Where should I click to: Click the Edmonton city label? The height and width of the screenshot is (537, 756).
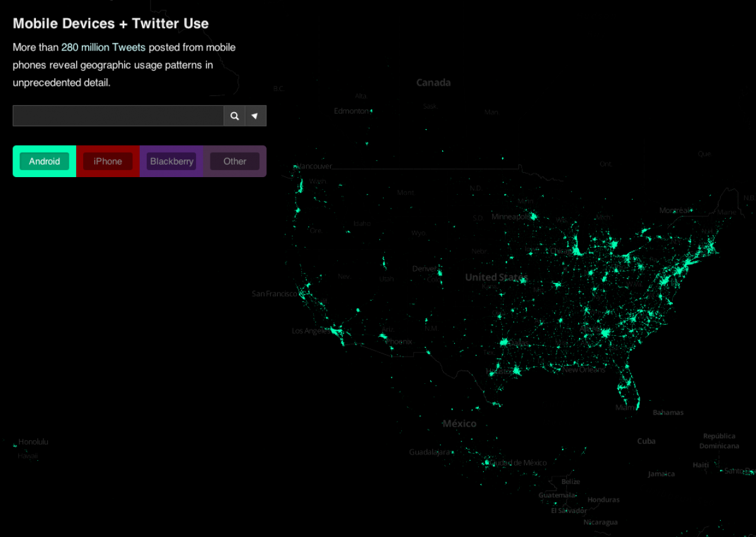pyautogui.click(x=352, y=111)
